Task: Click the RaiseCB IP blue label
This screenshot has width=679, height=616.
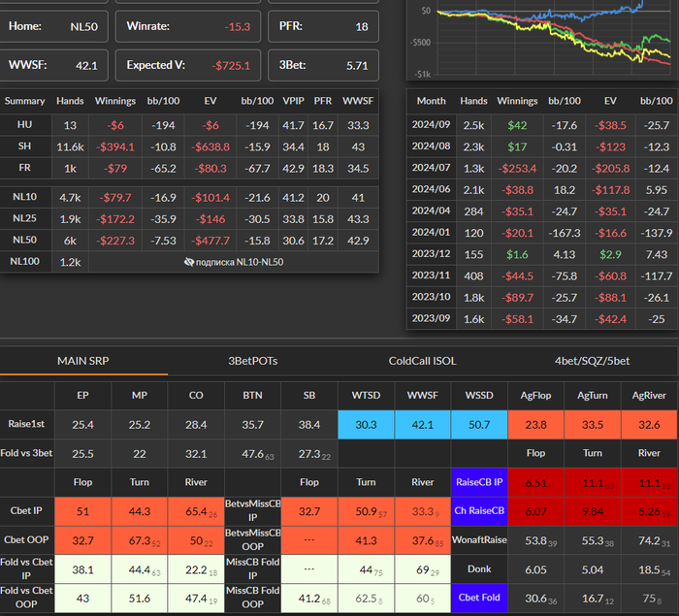Action: coord(479,482)
